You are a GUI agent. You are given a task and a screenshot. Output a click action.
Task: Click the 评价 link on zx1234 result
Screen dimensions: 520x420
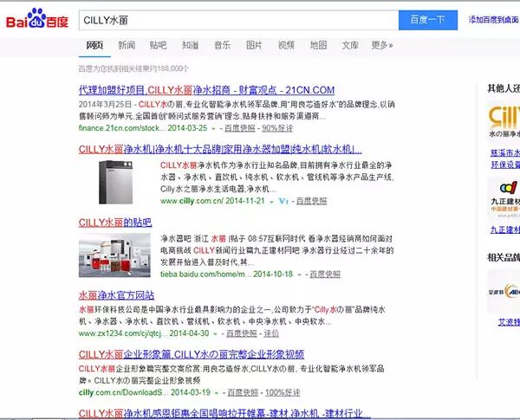tap(271, 333)
